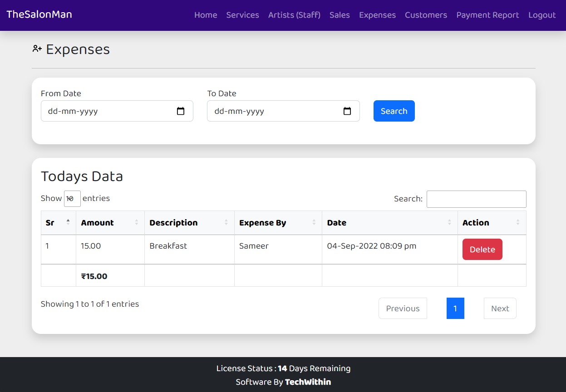
Task: Open the From Date calendar picker icon
Action: click(x=181, y=111)
